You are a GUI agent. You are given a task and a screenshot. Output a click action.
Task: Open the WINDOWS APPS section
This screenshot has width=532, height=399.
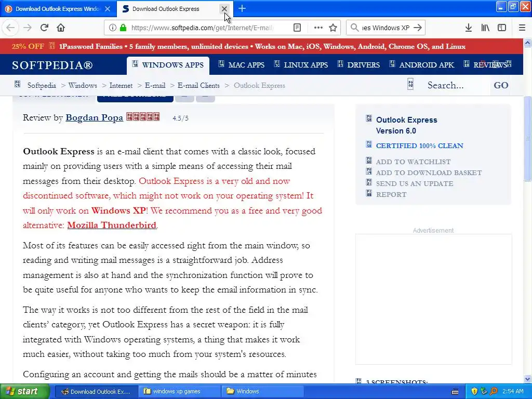tap(168, 65)
